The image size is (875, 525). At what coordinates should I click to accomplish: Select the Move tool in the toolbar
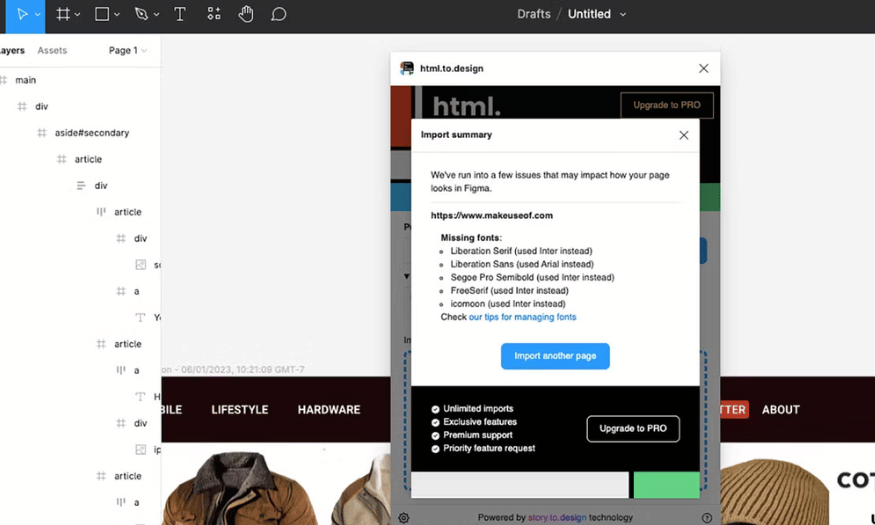click(x=24, y=14)
